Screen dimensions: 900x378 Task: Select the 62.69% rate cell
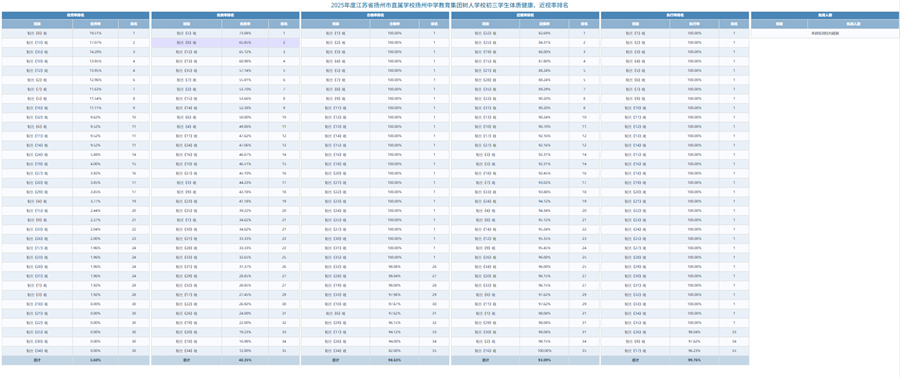tap(545, 34)
